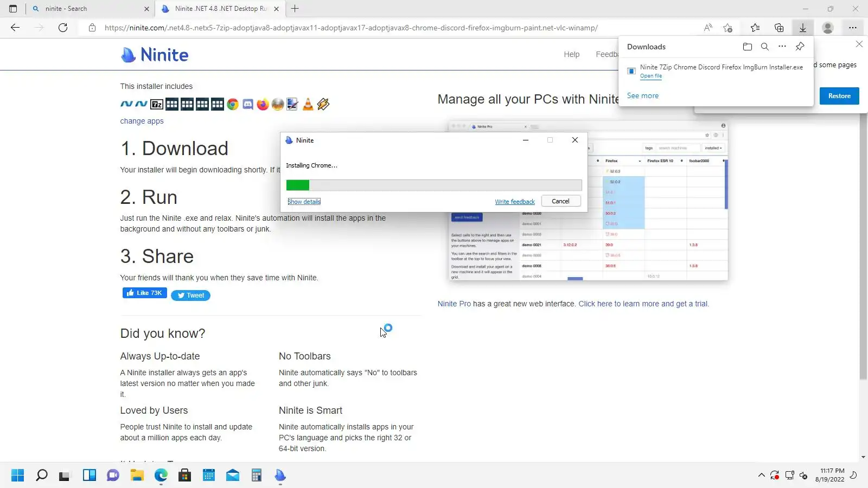This screenshot has width=868, height=488.
Task: Open more options in Downloads panel
Action: (782, 47)
